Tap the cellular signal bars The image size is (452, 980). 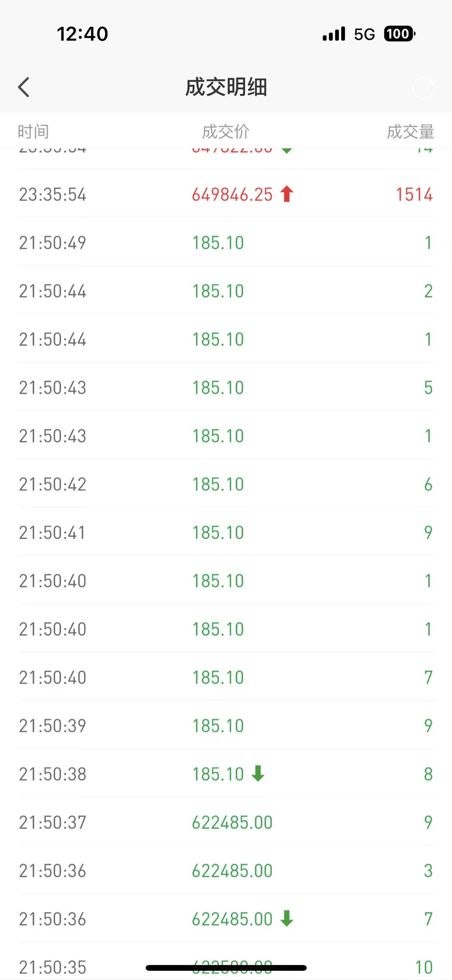[334, 34]
